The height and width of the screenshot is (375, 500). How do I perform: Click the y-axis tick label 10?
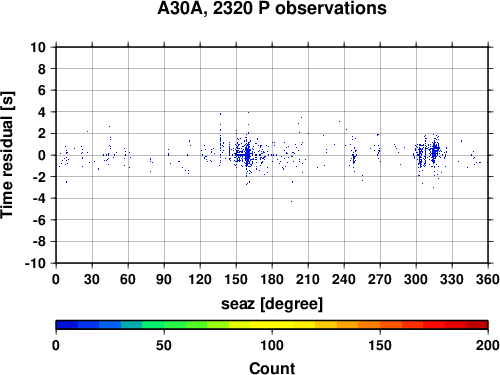(x=38, y=47)
